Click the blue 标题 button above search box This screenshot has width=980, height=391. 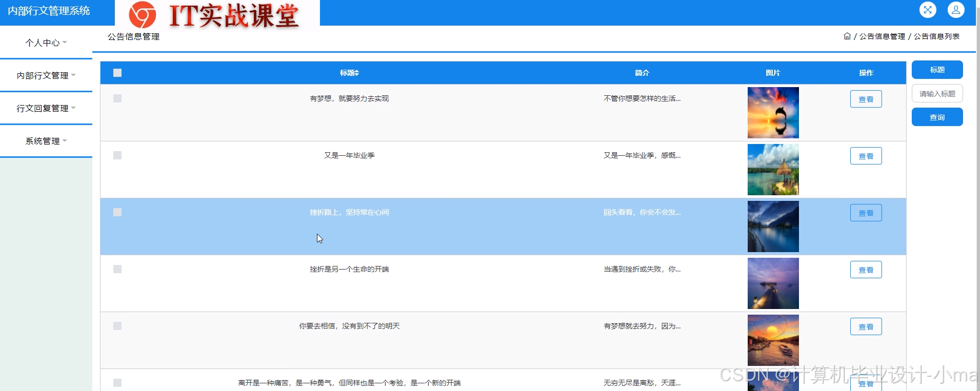click(x=937, y=70)
